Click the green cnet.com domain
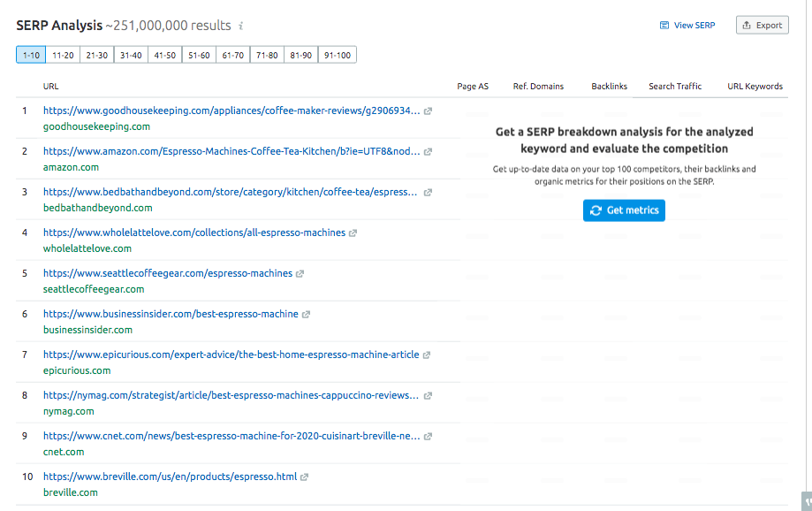Screen dimensions: 812x511 click(64, 452)
